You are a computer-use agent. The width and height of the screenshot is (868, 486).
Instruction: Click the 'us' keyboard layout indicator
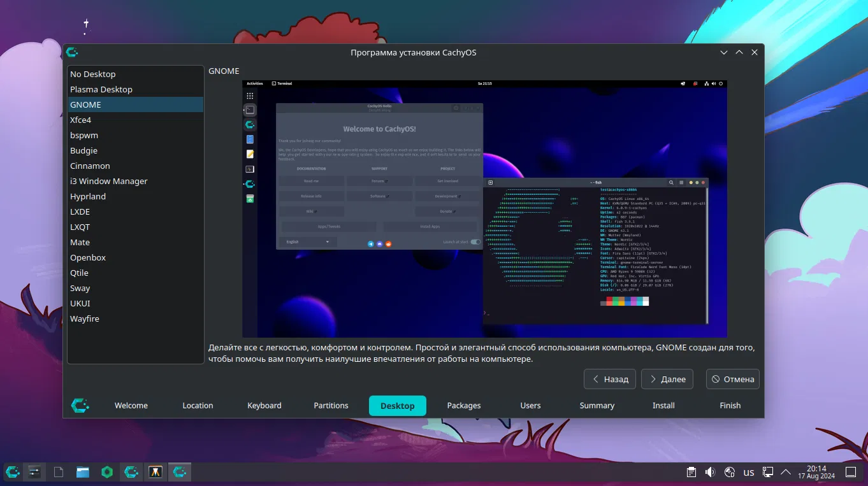(x=749, y=473)
